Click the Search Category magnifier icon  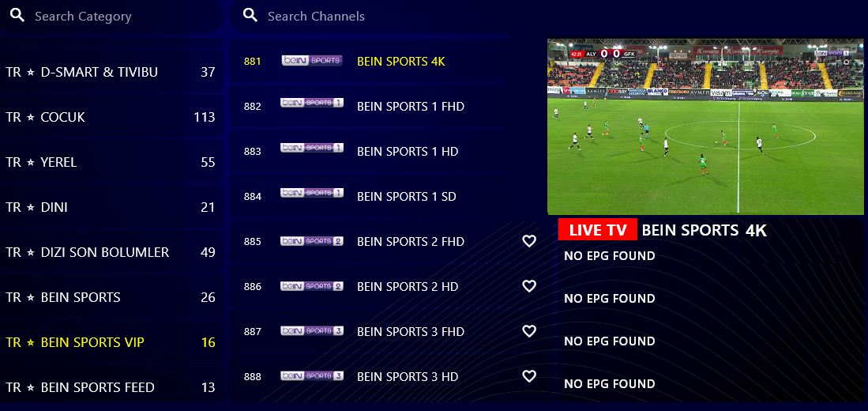tap(17, 16)
